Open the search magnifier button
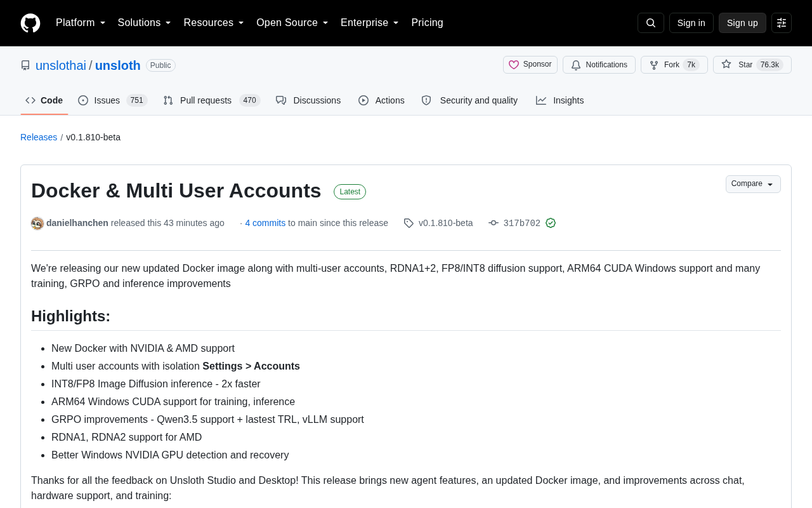Image resolution: width=812 pixels, height=508 pixels. 651,23
